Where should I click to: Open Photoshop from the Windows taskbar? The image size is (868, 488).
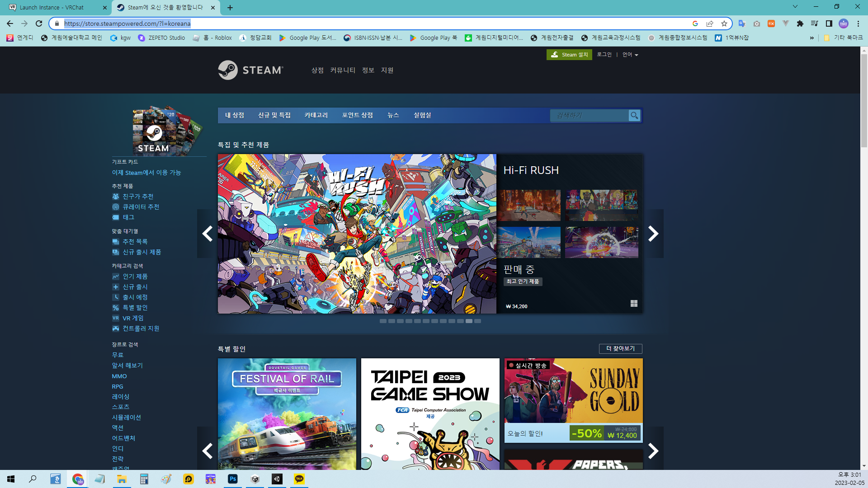coord(233,479)
